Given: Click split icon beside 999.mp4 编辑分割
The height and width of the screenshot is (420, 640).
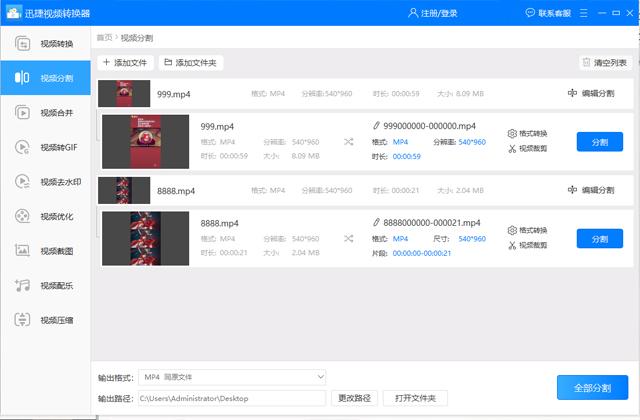Looking at the screenshot, I should tap(572, 93).
